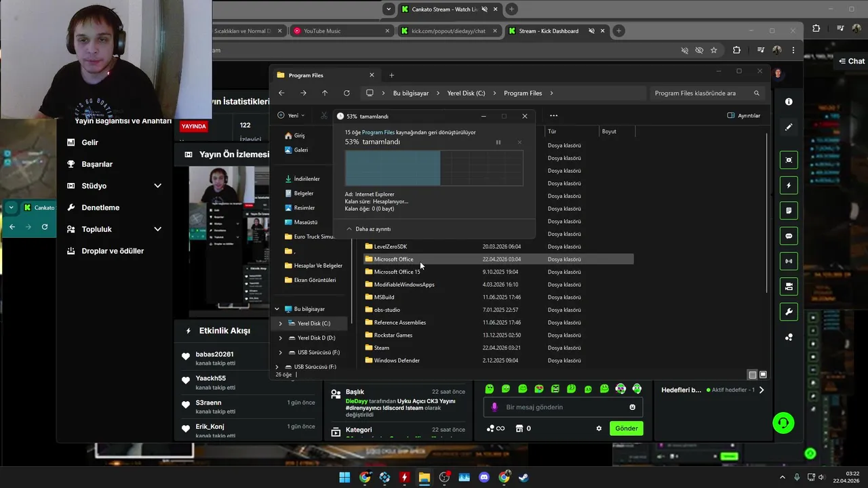Image resolution: width=868 pixels, height=488 pixels.
Task: Refresh the Program Files folder view
Action: [x=347, y=93]
